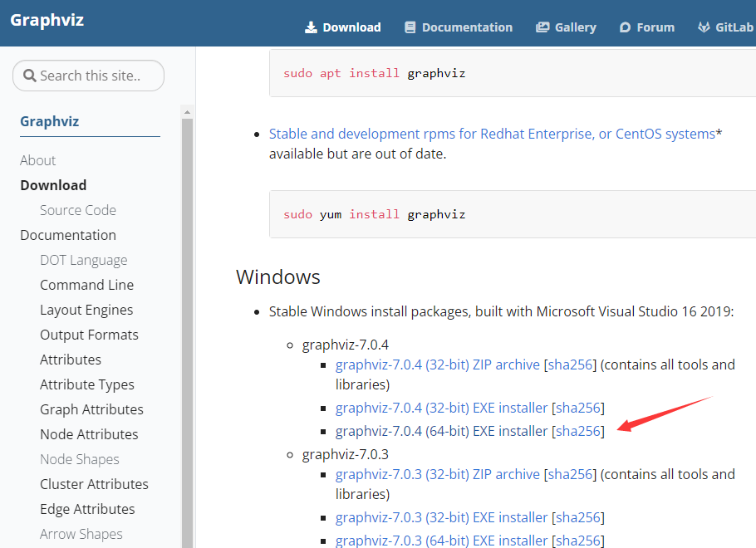The height and width of the screenshot is (548, 756).
Task: Open Graph Attributes in the sidebar
Action: (x=91, y=409)
